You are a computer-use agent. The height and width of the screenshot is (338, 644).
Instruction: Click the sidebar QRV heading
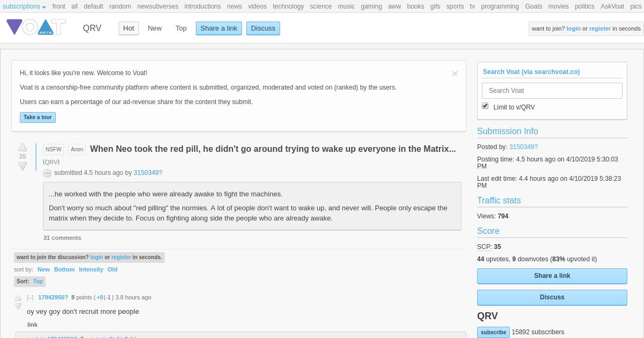coord(487,316)
